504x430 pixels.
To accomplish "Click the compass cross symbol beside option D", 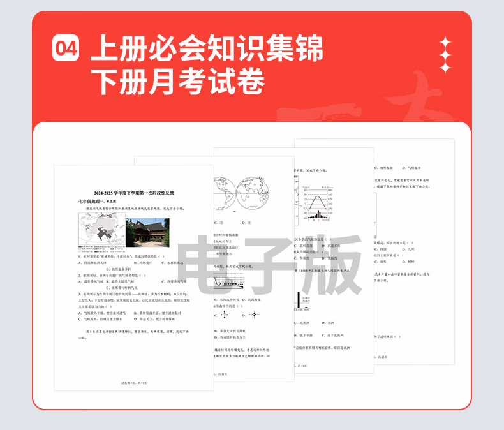I will tap(254, 315).
